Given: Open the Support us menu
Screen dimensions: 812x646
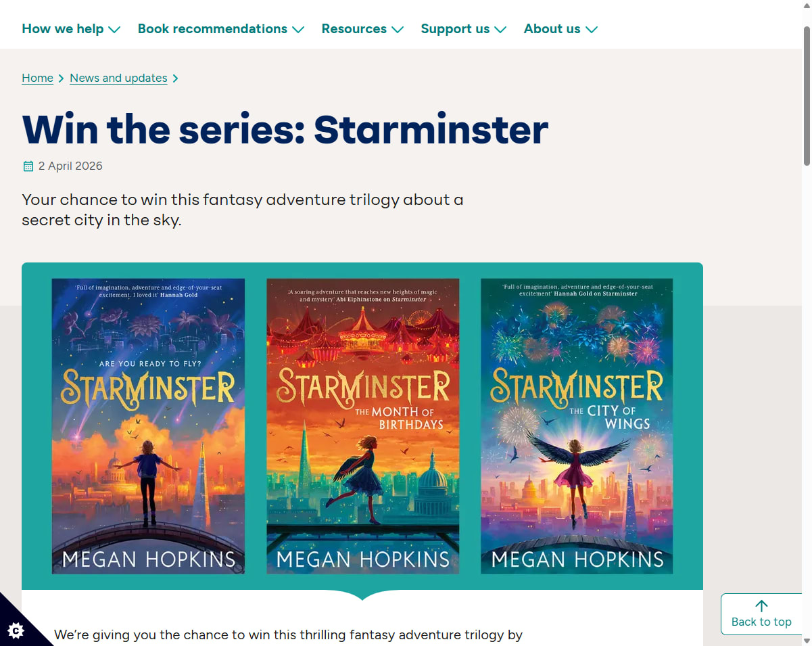Looking at the screenshot, I should tap(463, 29).
